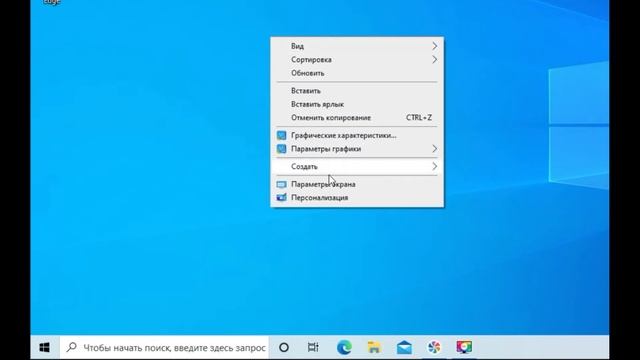Choose Обновить in the context menu
640x360 pixels.
point(357,73)
